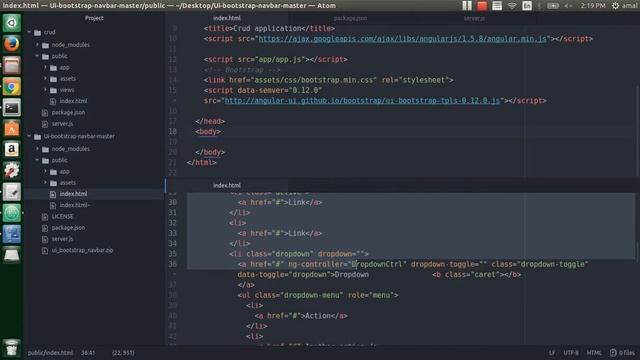The width and height of the screenshot is (640, 360).
Task: Open the removable drive dock icon
Action: coord(11,255)
